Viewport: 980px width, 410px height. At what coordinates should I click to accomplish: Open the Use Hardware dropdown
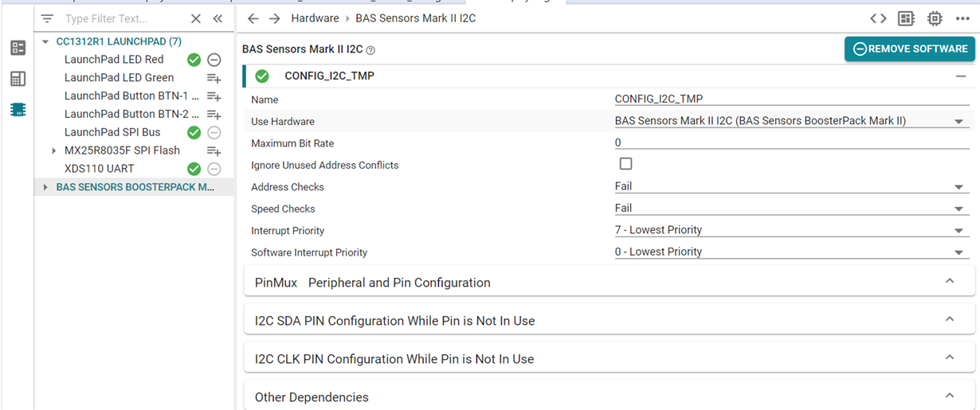pos(792,121)
